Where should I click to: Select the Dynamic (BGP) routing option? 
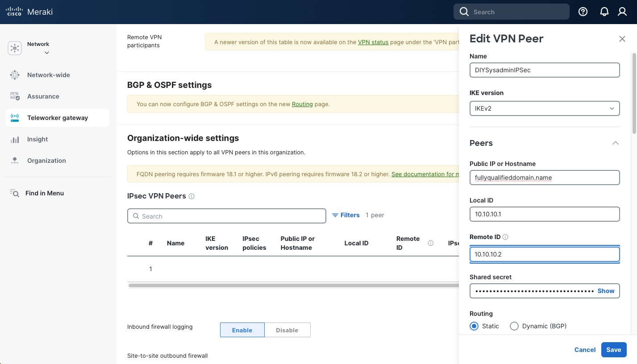point(514,326)
